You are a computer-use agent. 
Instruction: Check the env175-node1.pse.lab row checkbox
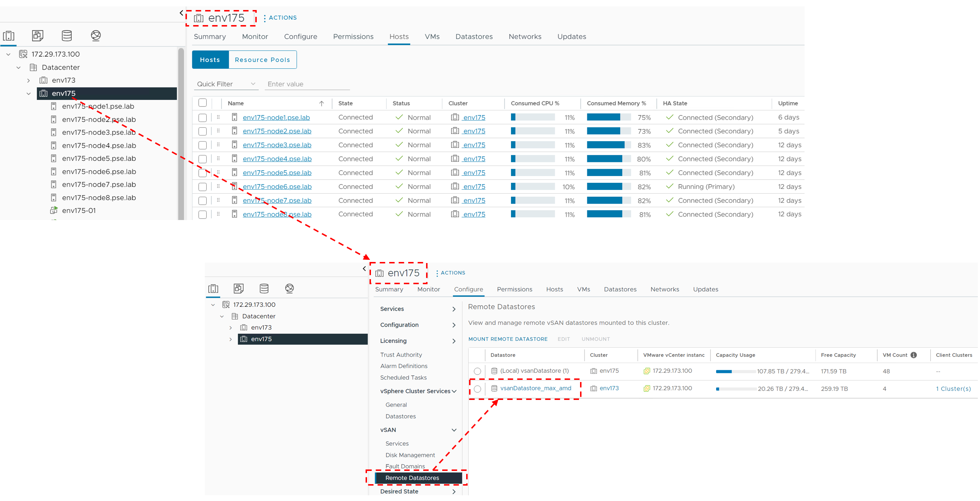(x=202, y=118)
